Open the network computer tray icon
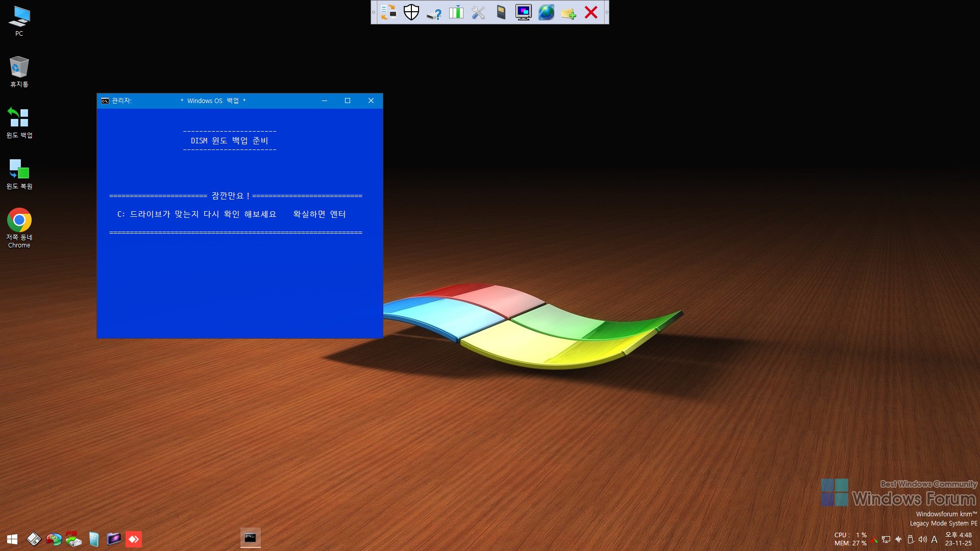This screenshot has height=551, width=980. pyautogui.click(x=886, y=539)
